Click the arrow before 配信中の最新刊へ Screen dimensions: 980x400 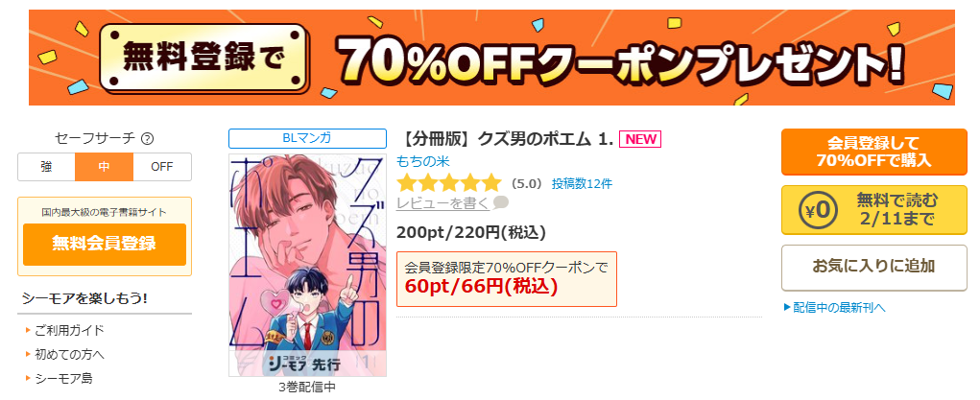[787, 308]
